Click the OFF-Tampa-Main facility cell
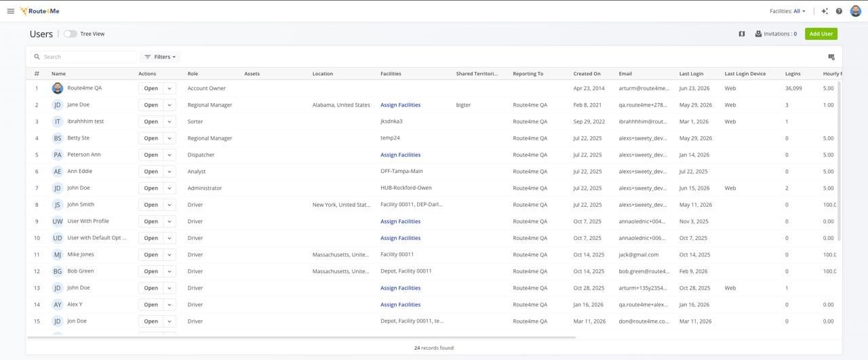This screenshot has height=360, width=868. [x=401, y=172]
